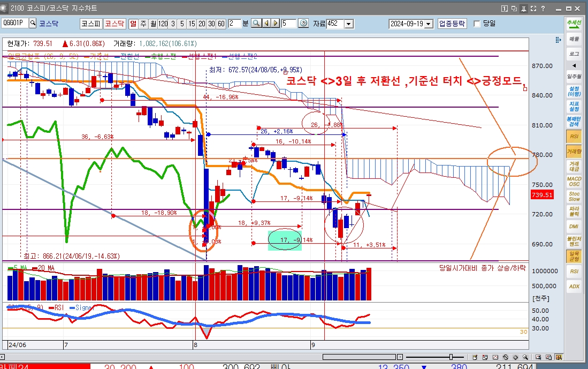Click the small square button beside the scrollbar
The width and height of the screenshot is (588, 369).
(400, 357)
